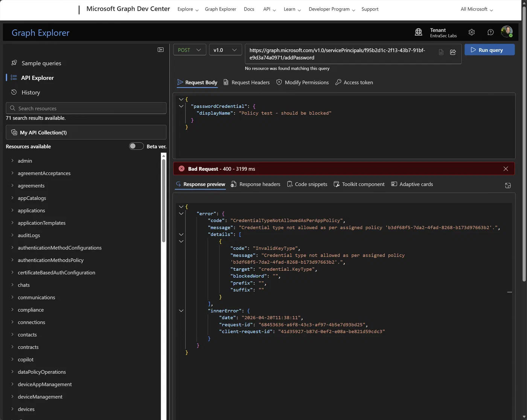Open the My API Collection(1) button
Screen dimensions: 527x420
(x=86, y=132)
